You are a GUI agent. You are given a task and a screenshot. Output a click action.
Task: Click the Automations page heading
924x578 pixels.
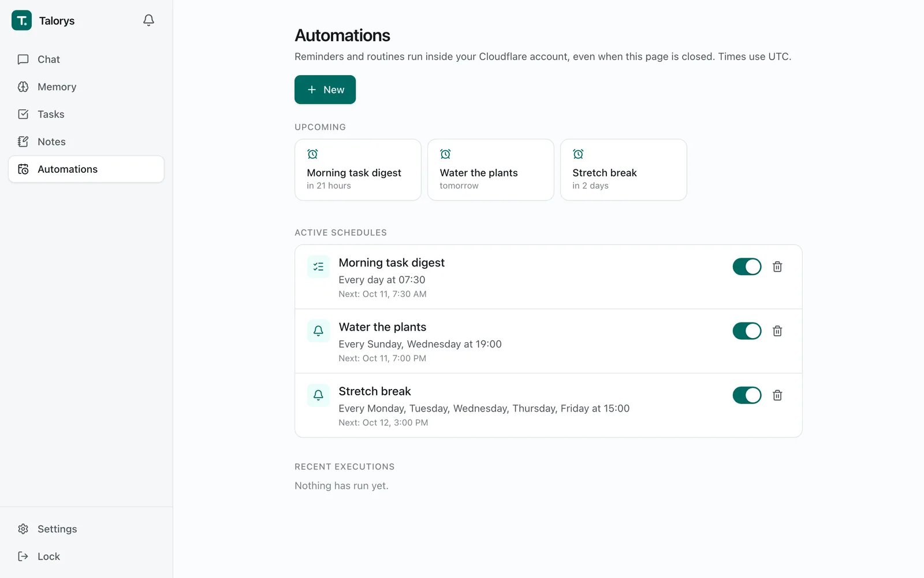coord(342,35)
